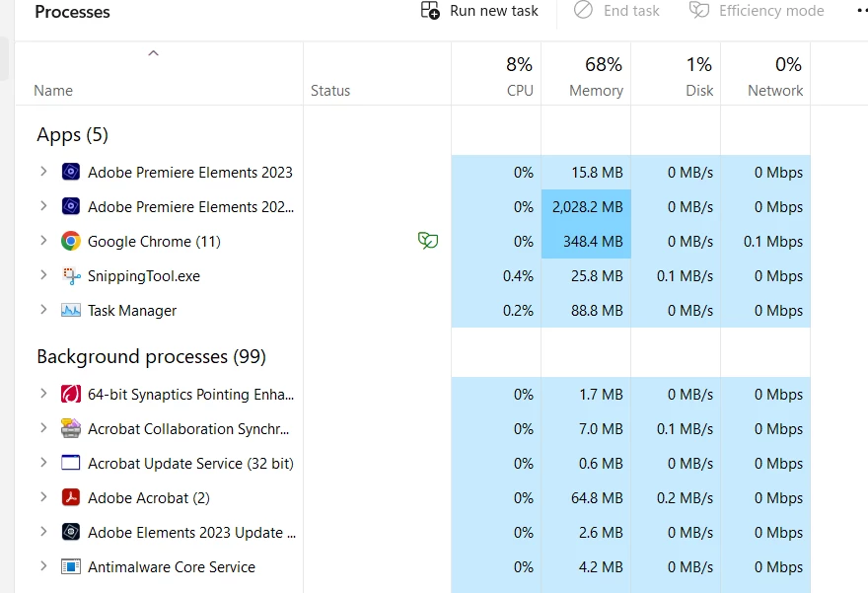This screenshot has width=868, height=593.
Task: Click the Adobe Elements 2023 Update icon
Action: (71, 532)
